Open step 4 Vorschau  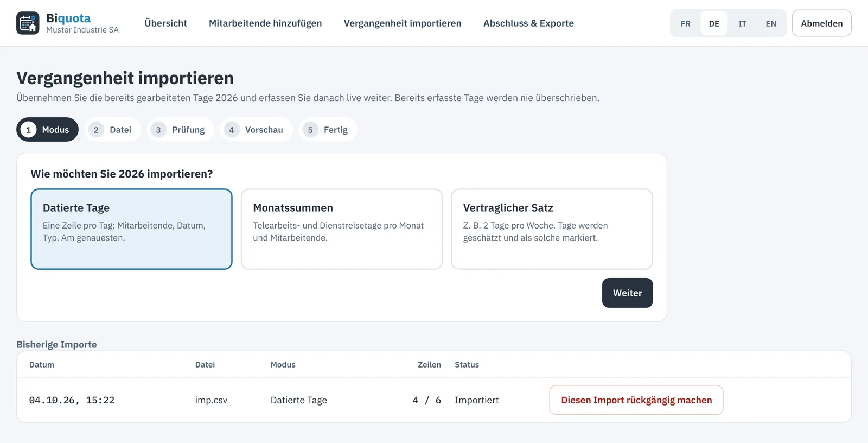[x=256, y=130]
